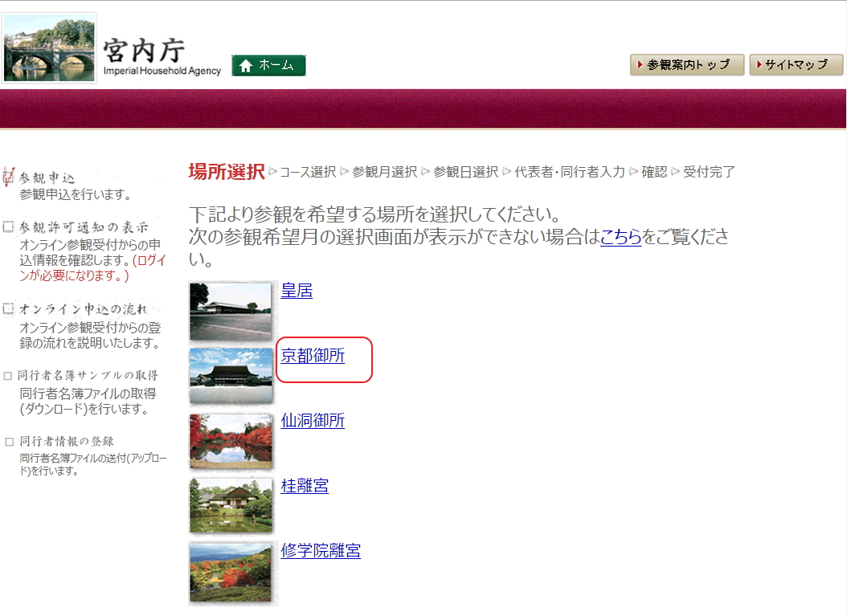Image resolution: width=847 pixels, height=616 pixels.
Task: Go to home via ホーム button
Action: pos(268,66)
